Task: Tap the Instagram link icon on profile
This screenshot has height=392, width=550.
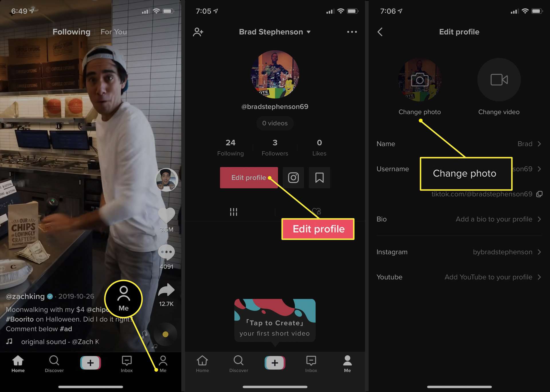Action: click(x=293, y=177)
